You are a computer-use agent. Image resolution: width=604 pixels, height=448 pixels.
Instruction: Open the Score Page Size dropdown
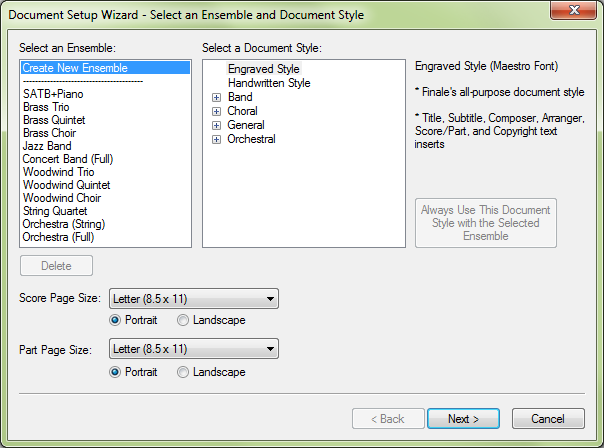click(x=270, y=299)
